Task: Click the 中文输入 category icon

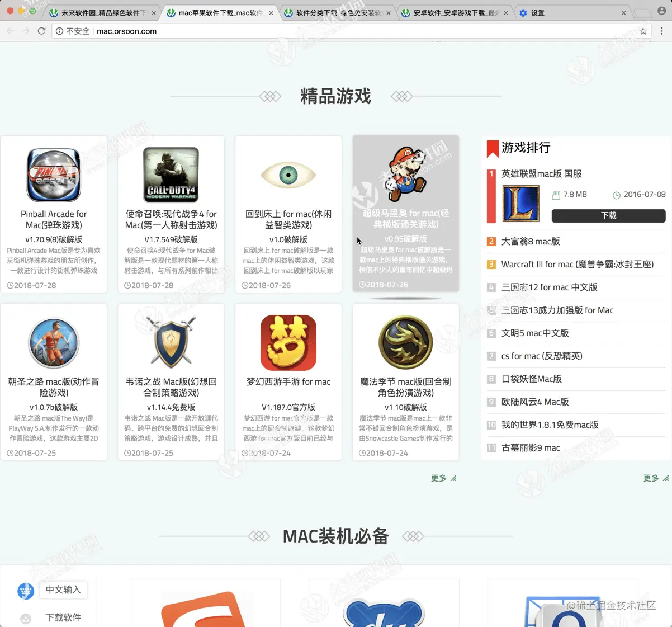Action: [26, 591]
